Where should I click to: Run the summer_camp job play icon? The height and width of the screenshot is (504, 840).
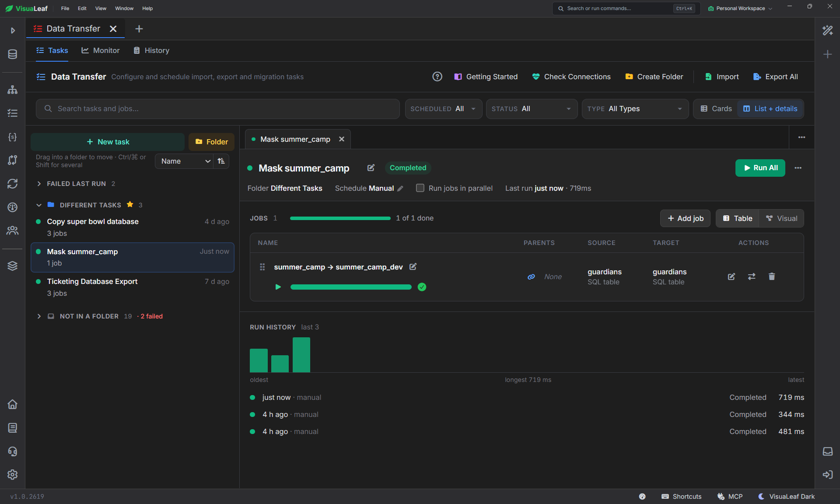[x=278, y=287]
